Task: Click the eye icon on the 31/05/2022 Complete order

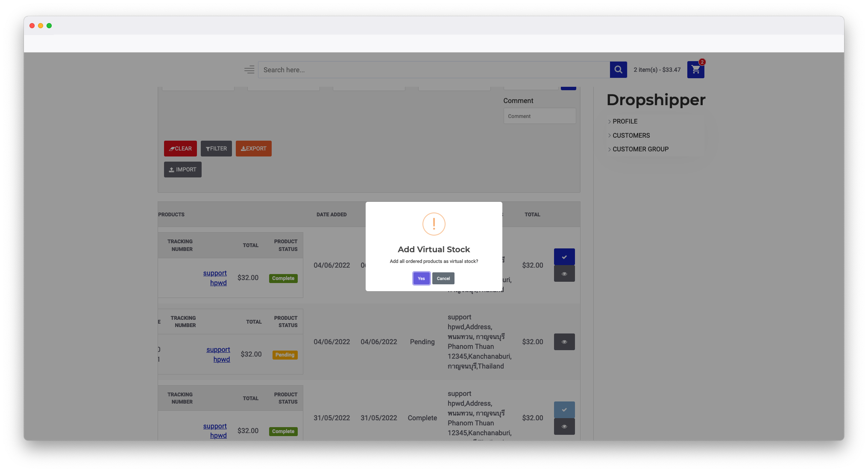Action: pyautogui.click(x=564, y=426)
